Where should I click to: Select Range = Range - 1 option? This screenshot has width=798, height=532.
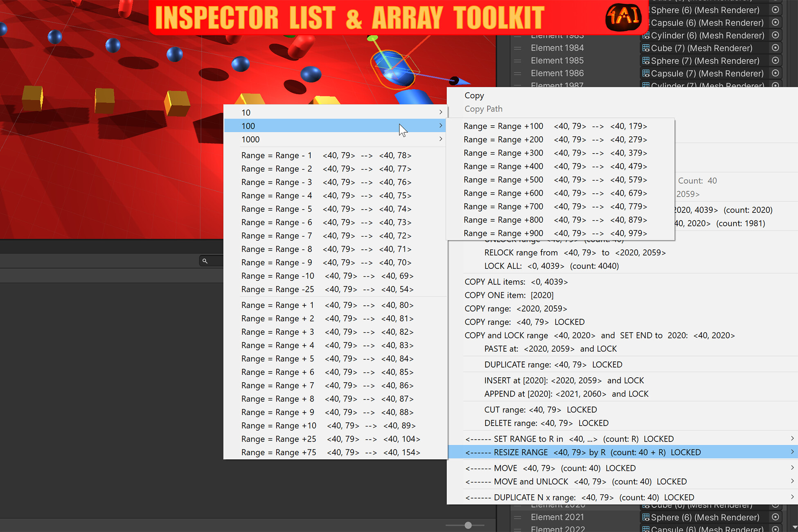click(335, 155)
